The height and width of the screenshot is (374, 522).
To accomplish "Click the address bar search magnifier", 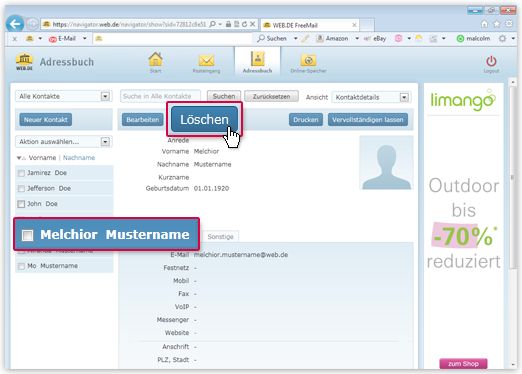I will (212, 24).
